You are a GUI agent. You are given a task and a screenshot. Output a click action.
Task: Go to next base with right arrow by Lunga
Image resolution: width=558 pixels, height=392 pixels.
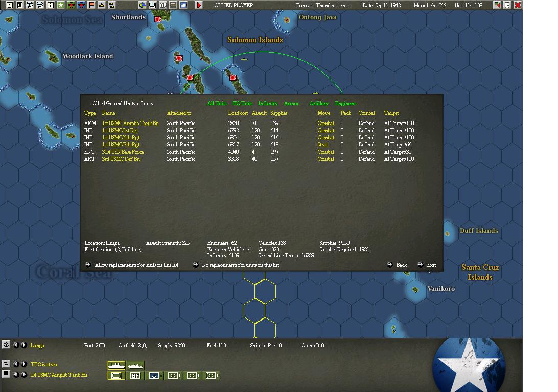(x=24, y=345)
